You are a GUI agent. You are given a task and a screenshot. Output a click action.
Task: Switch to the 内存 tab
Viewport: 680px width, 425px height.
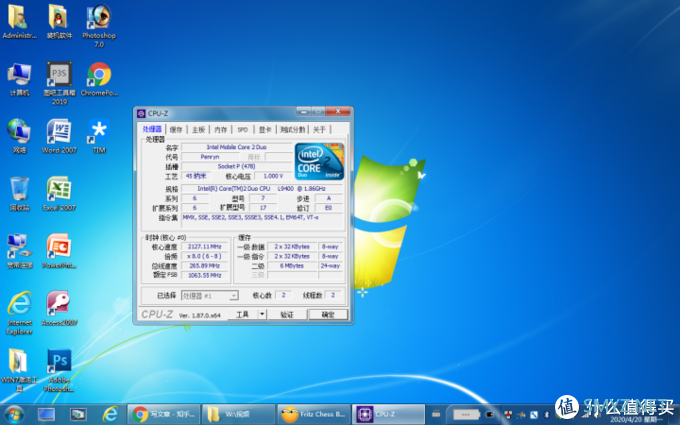tap(221, 130)
